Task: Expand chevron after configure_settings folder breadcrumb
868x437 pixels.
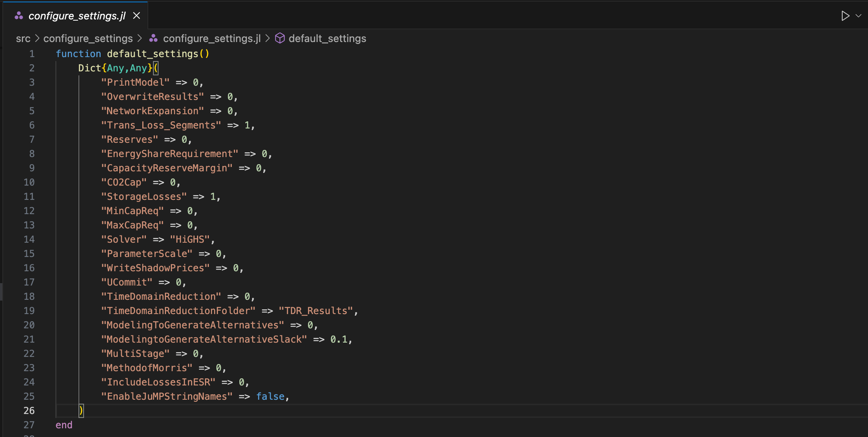Action: click(140, 38)
